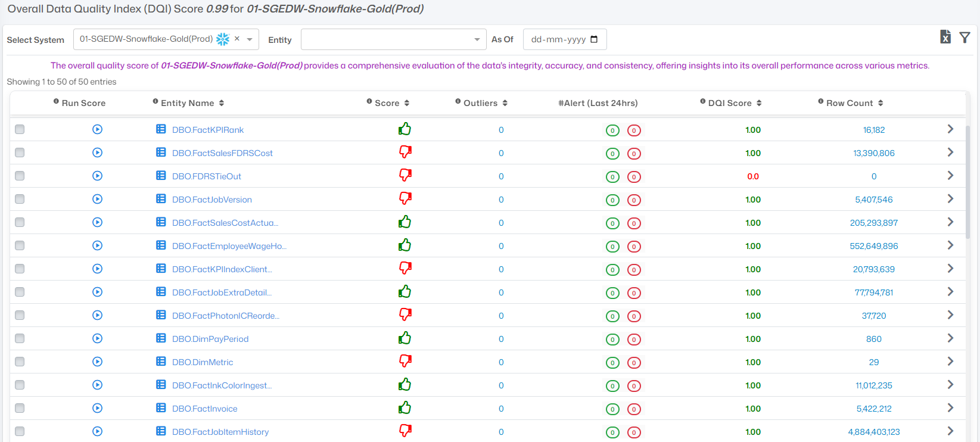This screenshot has width=980, height=442.
Task: Click info icon next to Run Score header
Action: (56, 102)
